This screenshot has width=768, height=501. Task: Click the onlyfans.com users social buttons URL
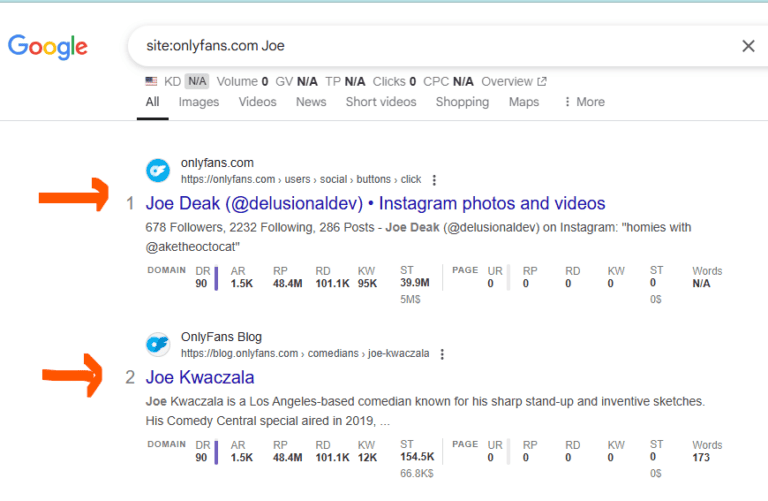pyautogui.click(x=301, y=179)
